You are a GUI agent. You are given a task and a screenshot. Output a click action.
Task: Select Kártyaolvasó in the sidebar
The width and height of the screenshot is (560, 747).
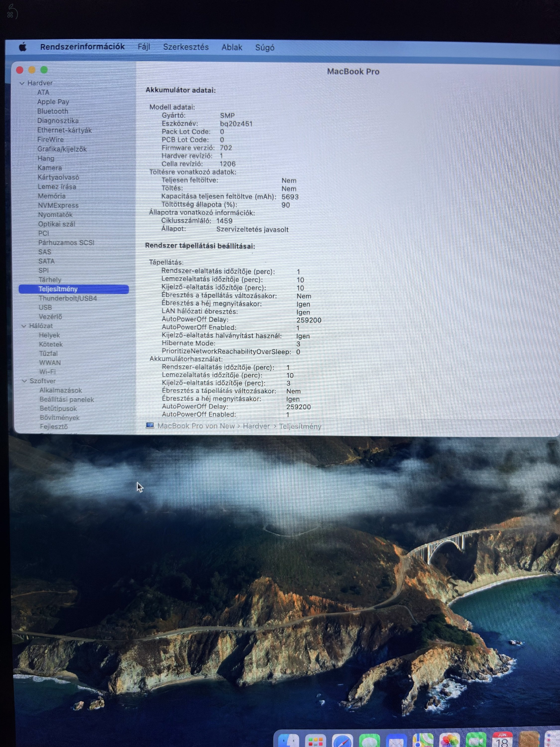58,177
